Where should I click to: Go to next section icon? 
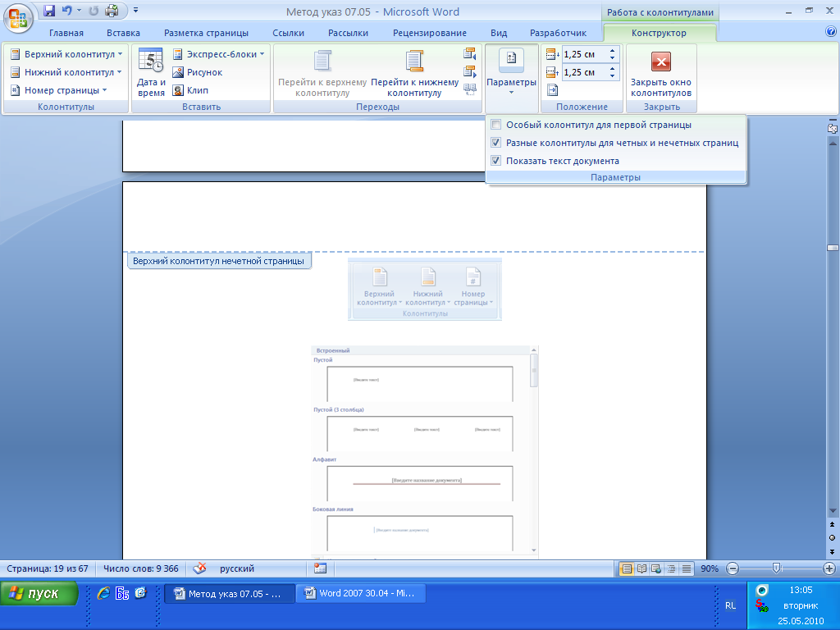pyautogui.click(x=470, y=71)
